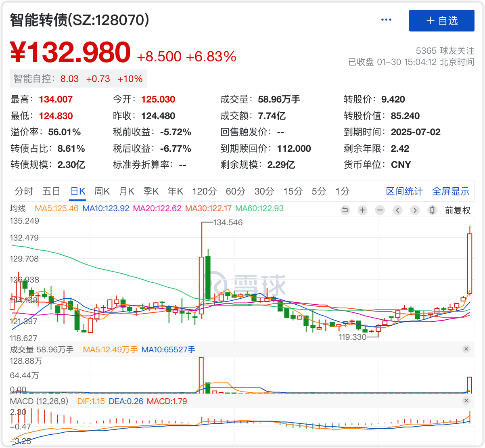Screen dimensions: 485x448
Task: Open the three-dot more options menu
Action: [x=386, y=20]
